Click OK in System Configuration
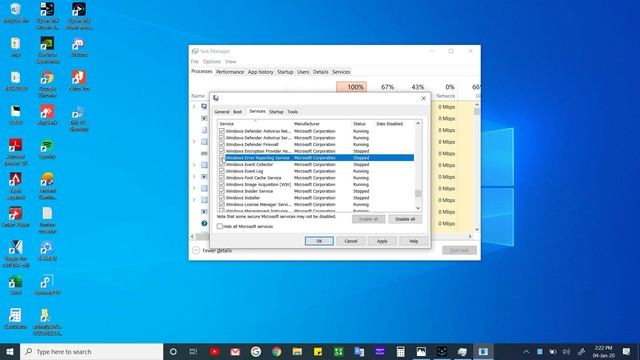Viewport: 640px width, 360px height. (x=319, y=241)
